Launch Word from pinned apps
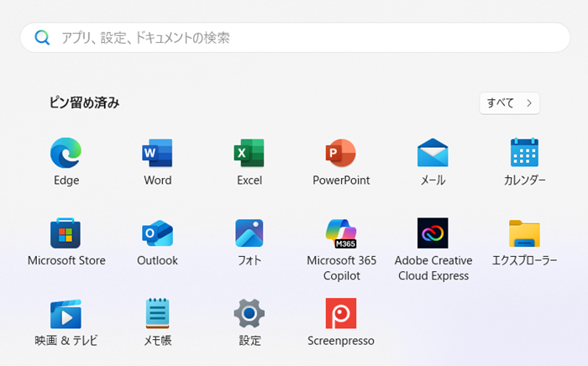 (x=157, y=154)
